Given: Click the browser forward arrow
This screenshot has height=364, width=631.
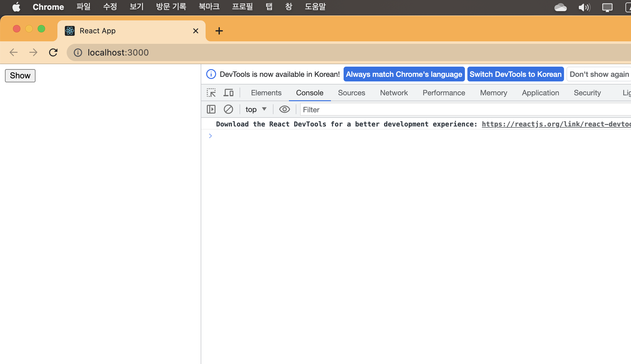Looking at the screenshot, I should click(33, 52).
